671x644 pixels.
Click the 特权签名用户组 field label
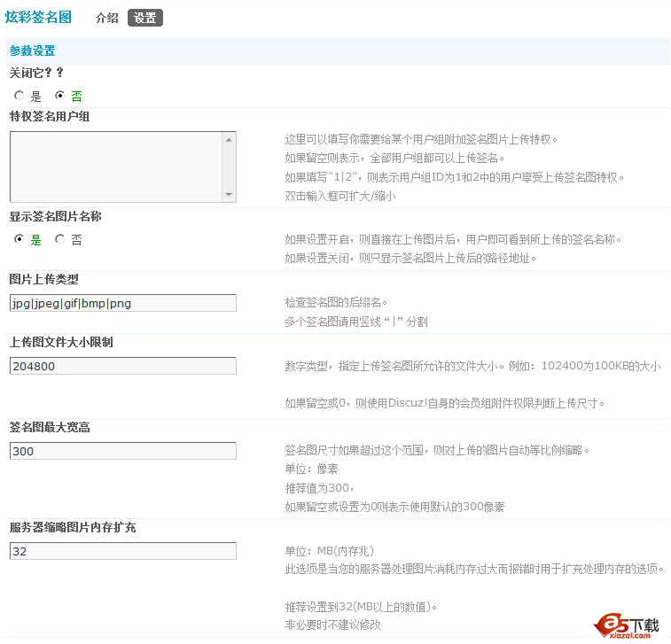point(50,116)
